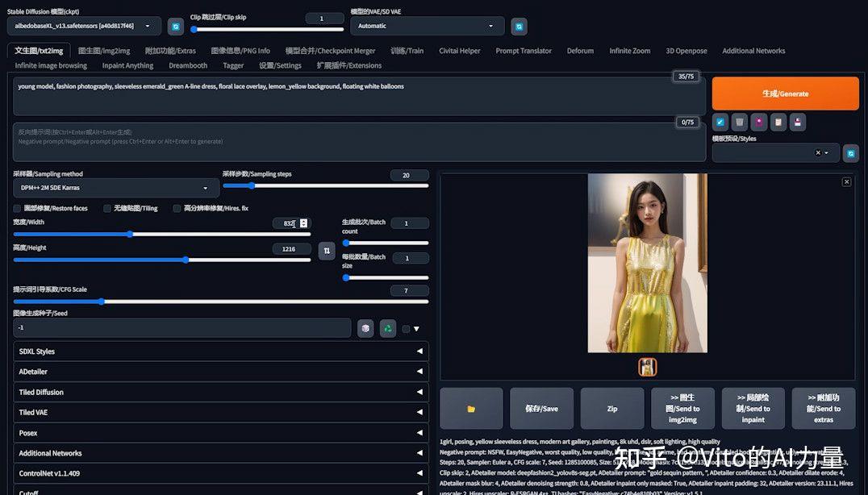Refresh the SD VAE model list
868x495 pixels.
(x=519, y=27)
